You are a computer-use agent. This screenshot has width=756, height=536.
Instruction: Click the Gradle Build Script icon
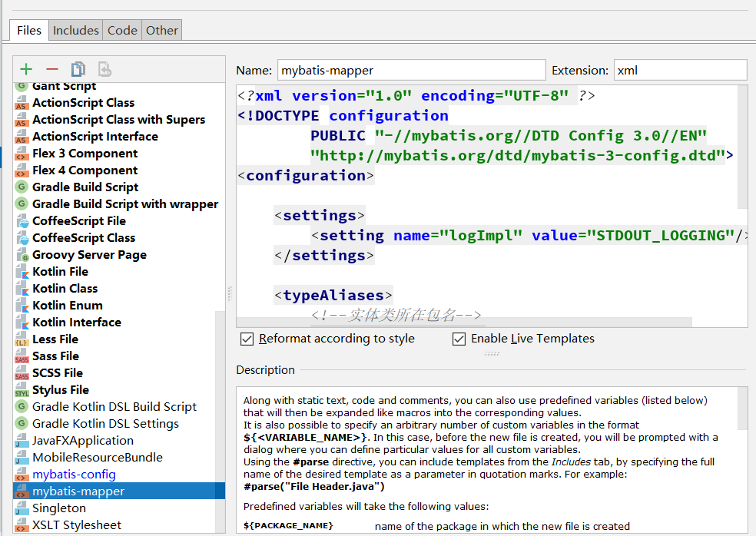(x=22, y=187)
